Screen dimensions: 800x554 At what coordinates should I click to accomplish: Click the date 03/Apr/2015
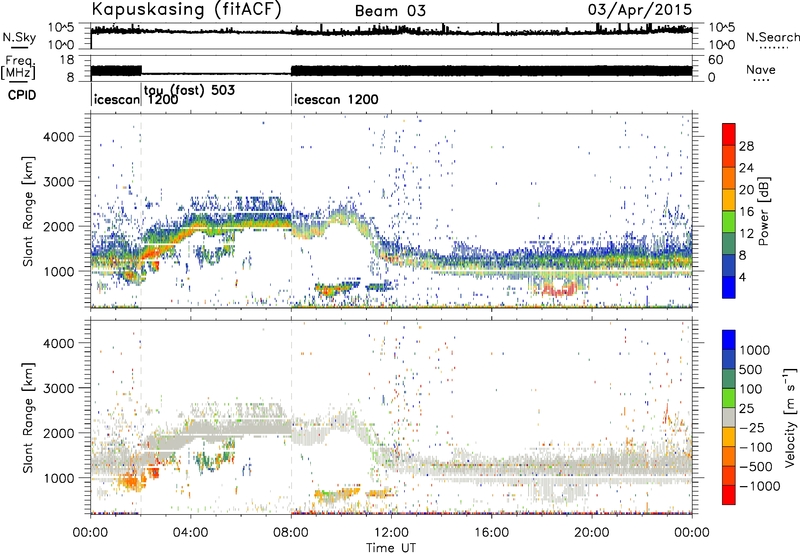[x=640, y=10]
